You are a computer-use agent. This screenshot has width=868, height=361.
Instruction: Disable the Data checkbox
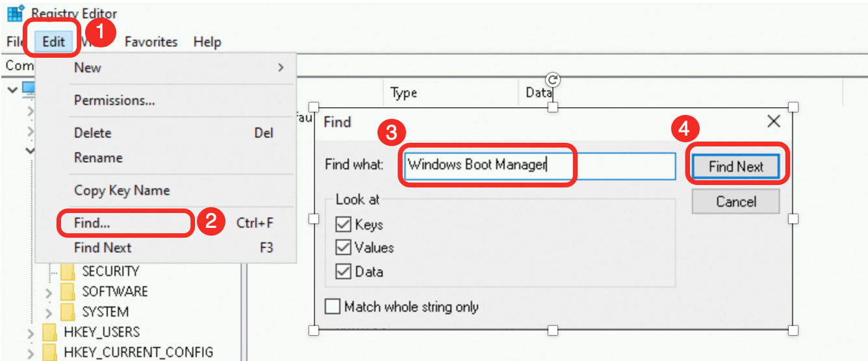click(x=343, y=271)
